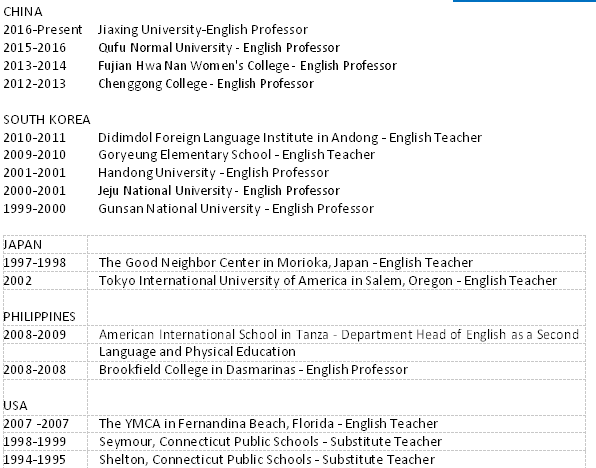The width and height of the screenshot is (596, 468).
Task: Click the Shelton, Connecticut Public Schools entry
Action: tap(267, 459)
